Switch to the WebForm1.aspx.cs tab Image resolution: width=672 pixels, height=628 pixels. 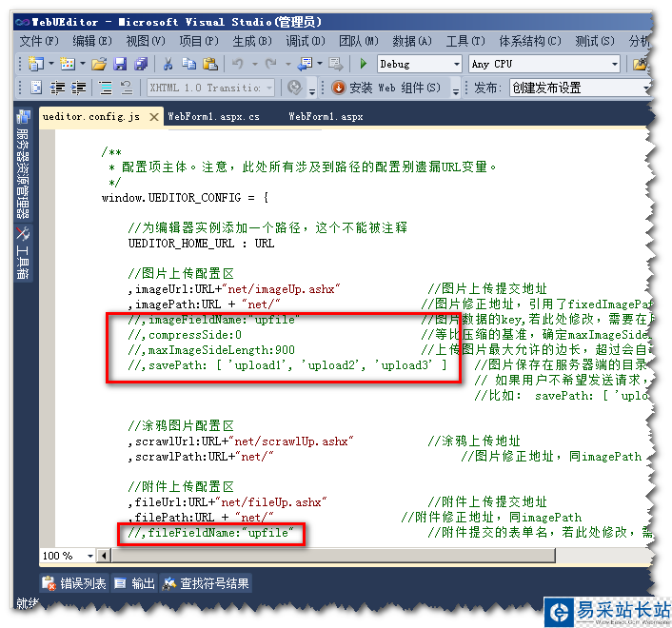pos(213,116)
